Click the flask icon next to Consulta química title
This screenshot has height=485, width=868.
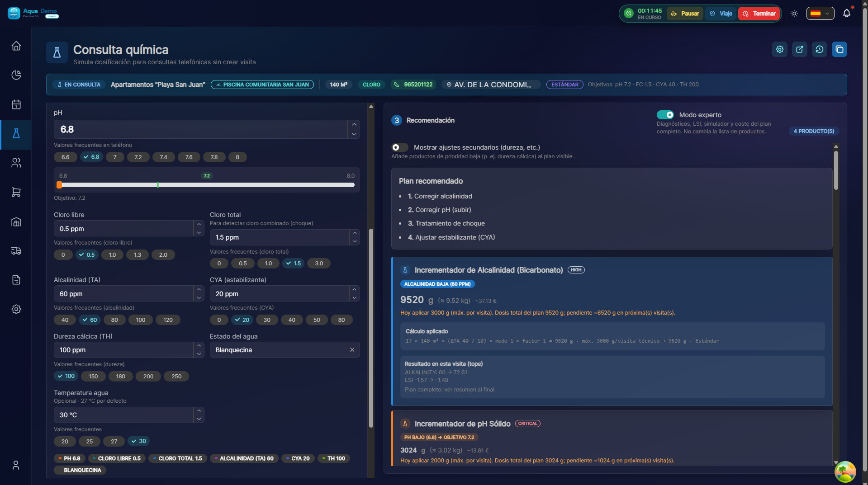(x=57, y=52)
